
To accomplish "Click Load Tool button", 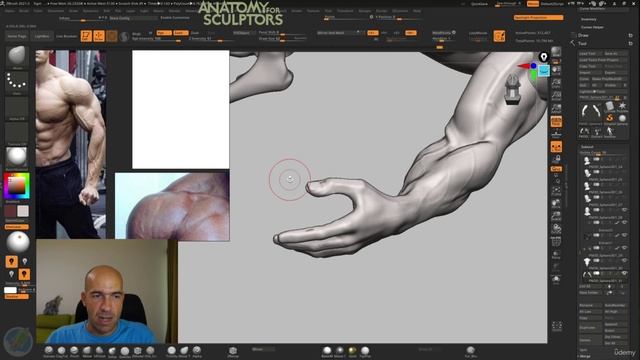I will (x=590, y=53).
